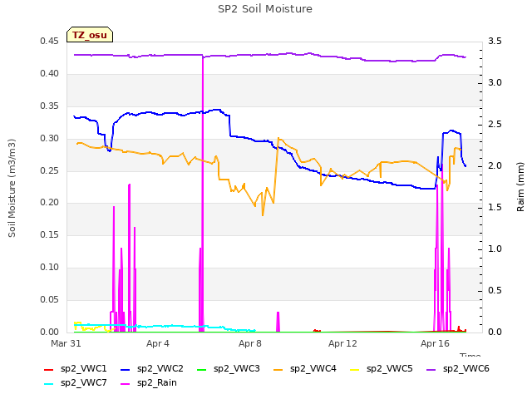Click the 0.30 left axis tick value
Viewport: 532px width, 399px height.
pyautogui.click(x=49, y=138)
